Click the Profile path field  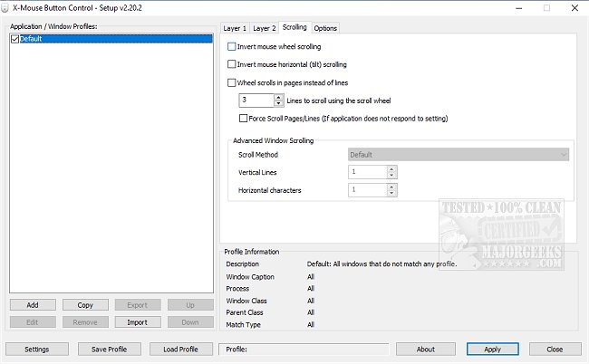tap(304, 350)
